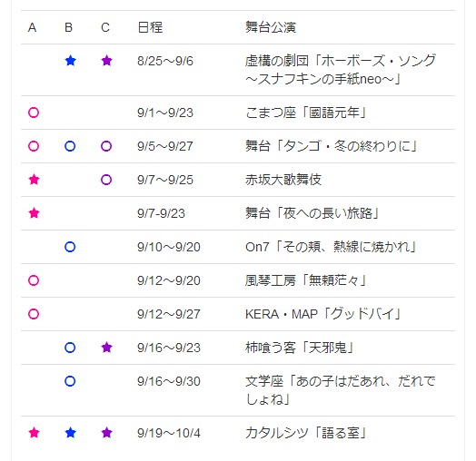Viewport: 476px width, 461px height.
Task: Click pink circle in KERA・MAP row
Action: coord(34,314)
